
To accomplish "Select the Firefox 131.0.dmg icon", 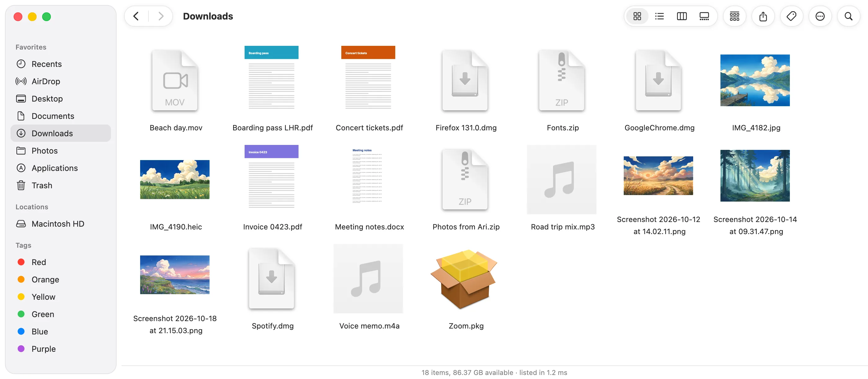I will pos(465,81).
